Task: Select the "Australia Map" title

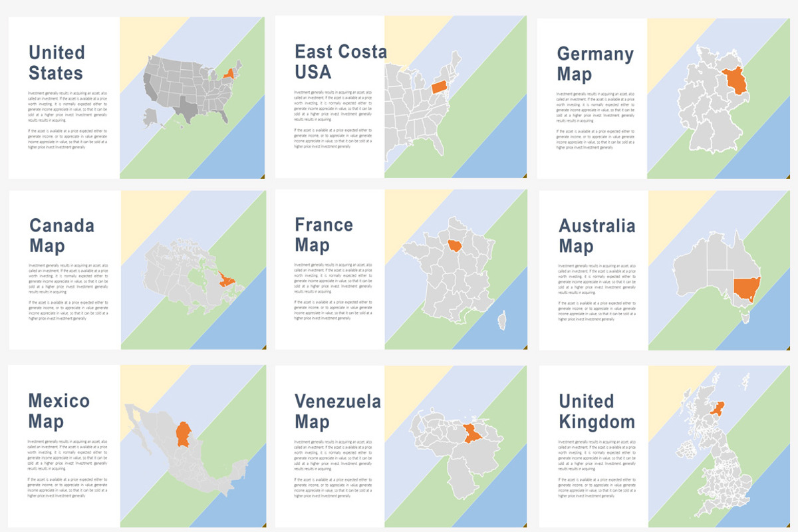Action: click(x=597, y=235)
